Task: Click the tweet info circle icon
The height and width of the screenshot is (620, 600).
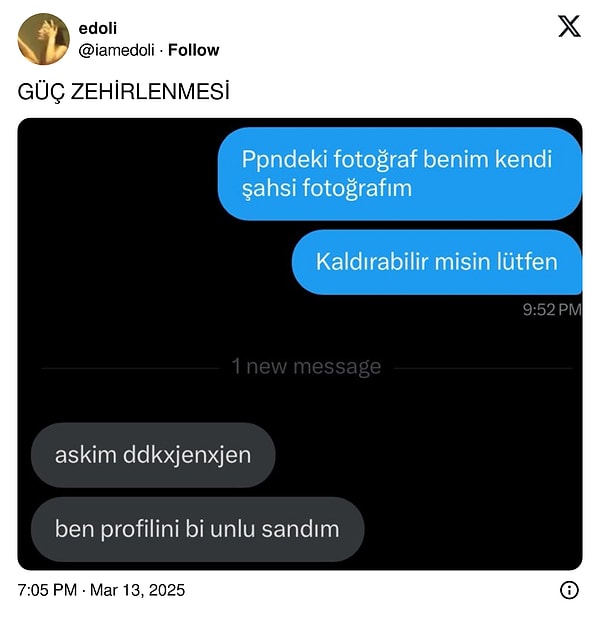Action: click(x=569, y=590)
